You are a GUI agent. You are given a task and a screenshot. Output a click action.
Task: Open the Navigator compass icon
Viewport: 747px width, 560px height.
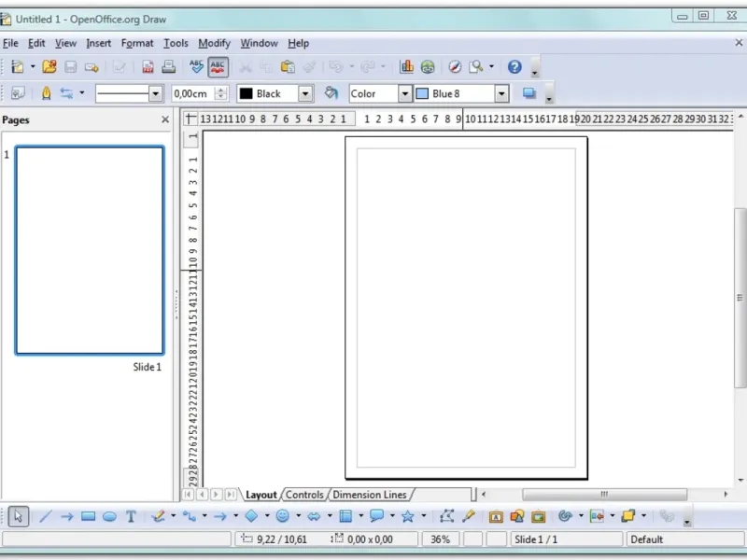pos(455,66)
